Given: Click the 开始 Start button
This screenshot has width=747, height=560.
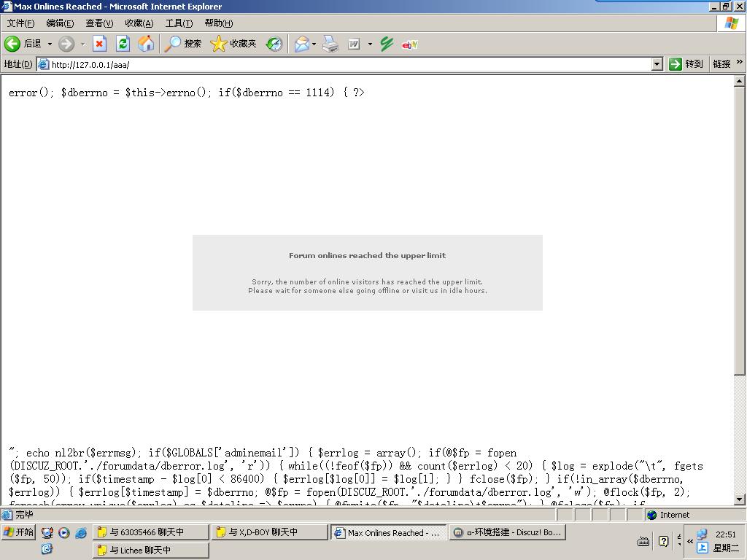Looking at the screenshot, I should 18,532.
